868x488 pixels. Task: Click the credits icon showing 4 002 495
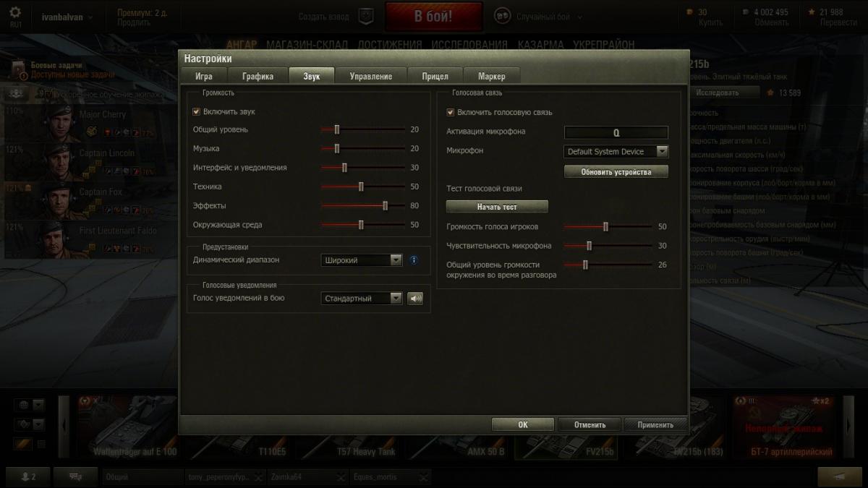click(x=745, y=12)
